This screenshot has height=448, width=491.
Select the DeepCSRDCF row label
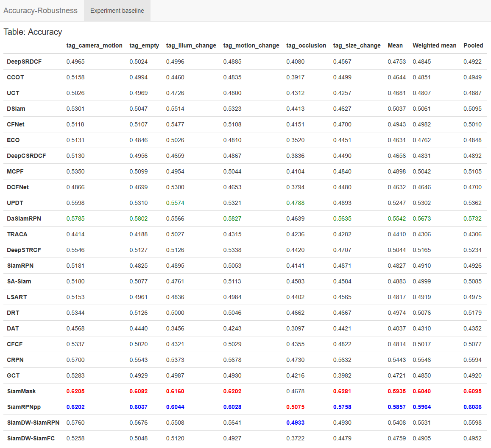pyautogui.click(x=26, y=156)
